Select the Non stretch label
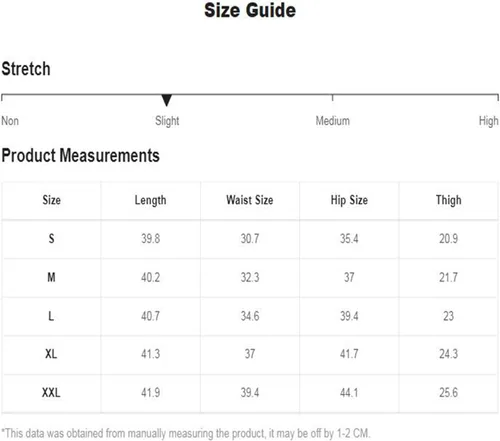This screenshot has width=500, height=441. [10, 121]
